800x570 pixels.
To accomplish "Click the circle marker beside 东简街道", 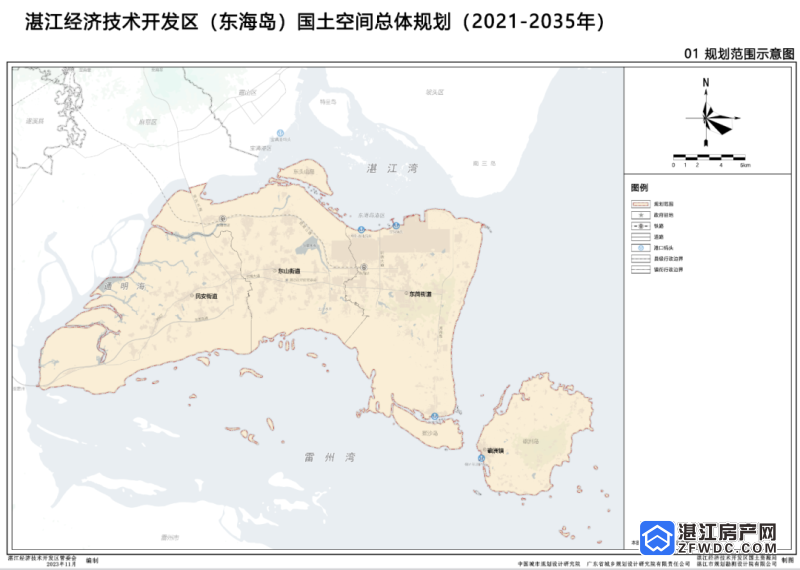I will (406, 293).
